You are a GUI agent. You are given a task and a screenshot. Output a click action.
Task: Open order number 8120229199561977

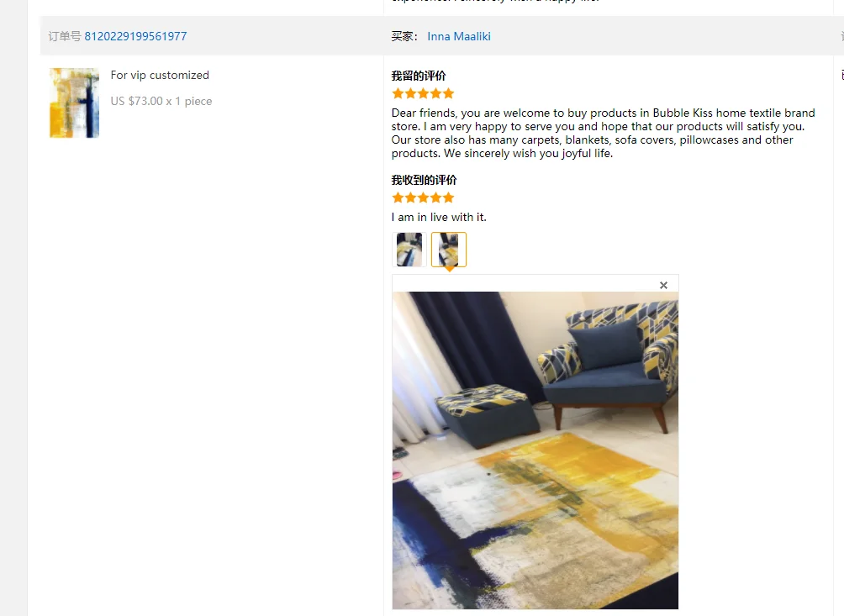(135, 36)
